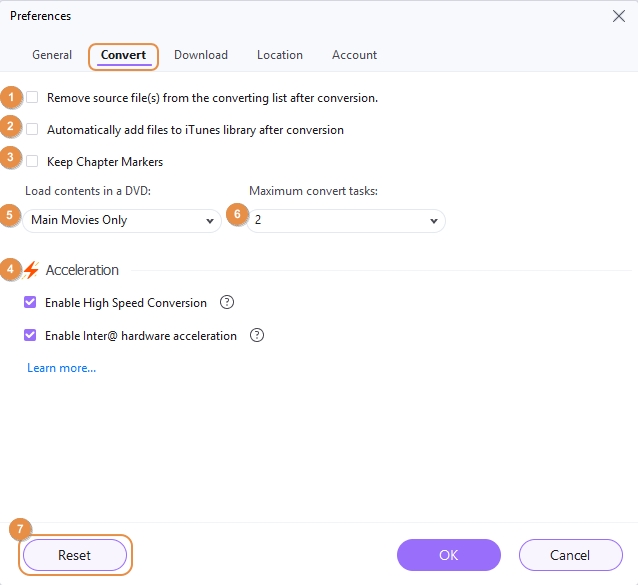Go to the Location tab
This screenshot has width=638, height=585.
click(280, 55)
